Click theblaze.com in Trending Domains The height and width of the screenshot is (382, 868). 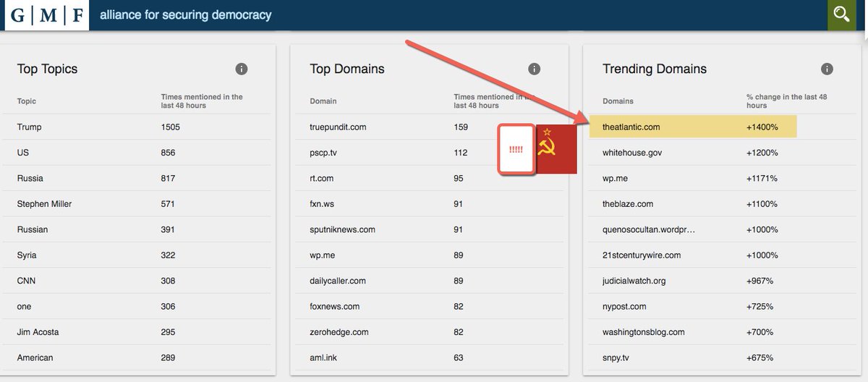628,204
